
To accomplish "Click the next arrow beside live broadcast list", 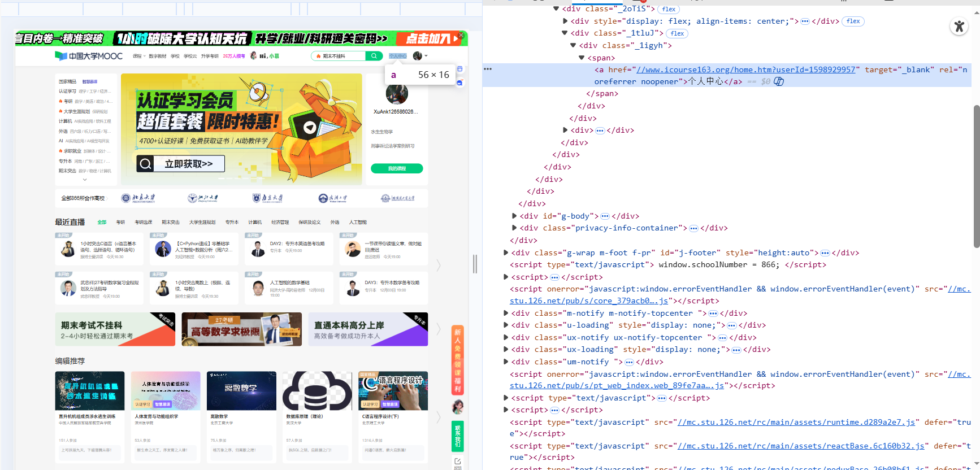I will 439,264.
